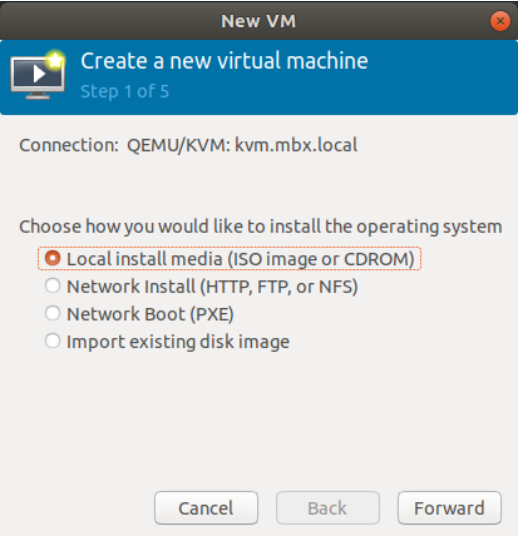Image resolution: width=518 pixels, height=536 pixels.
Task: Click the 'Create a new virtual machine' heading
Action: click(x=224, y=61)
